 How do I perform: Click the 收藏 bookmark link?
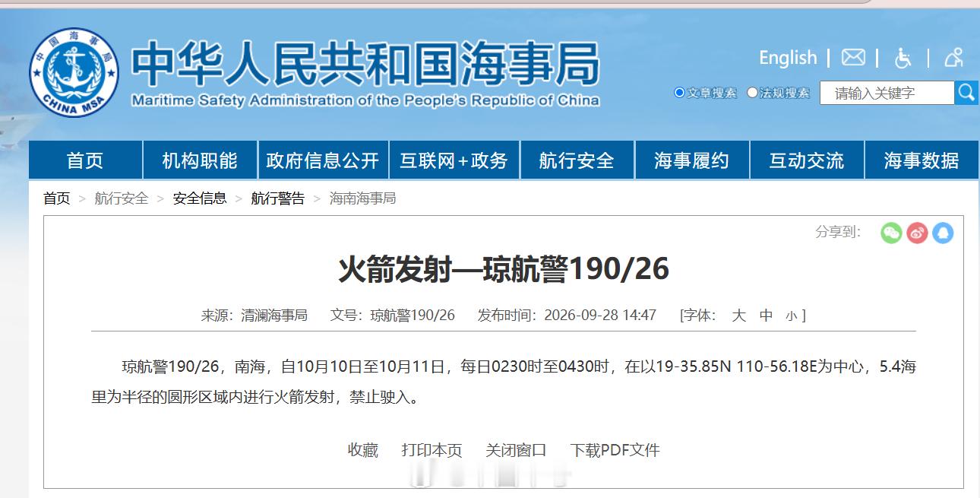(x=363, y=450)
